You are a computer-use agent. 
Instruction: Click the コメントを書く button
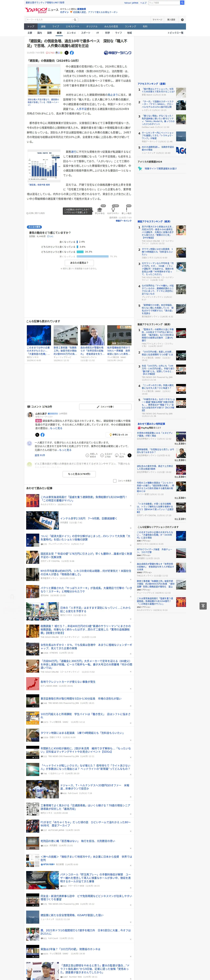point(105,407)
